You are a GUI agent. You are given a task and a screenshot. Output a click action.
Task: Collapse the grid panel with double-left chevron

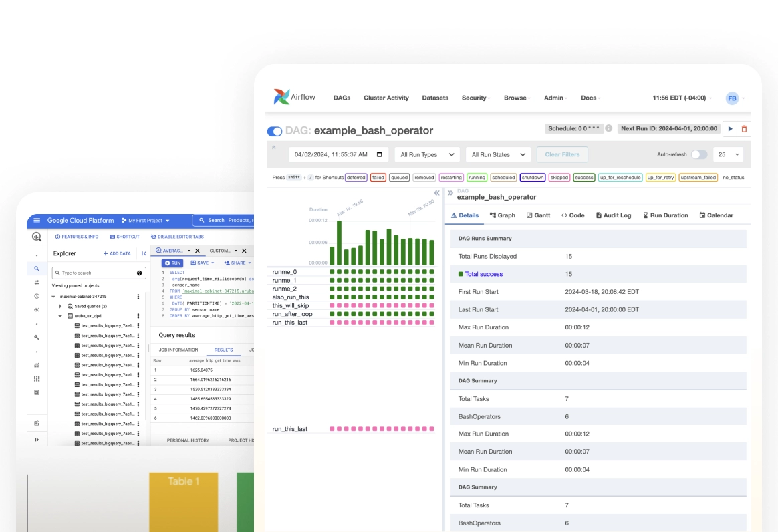pyautogui.click(x=436, y=193)
